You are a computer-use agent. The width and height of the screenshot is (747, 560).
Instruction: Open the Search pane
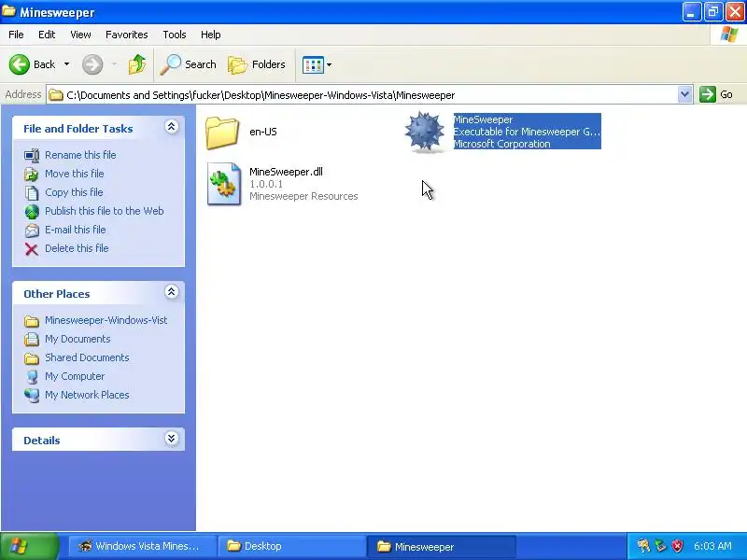(189, 64)
